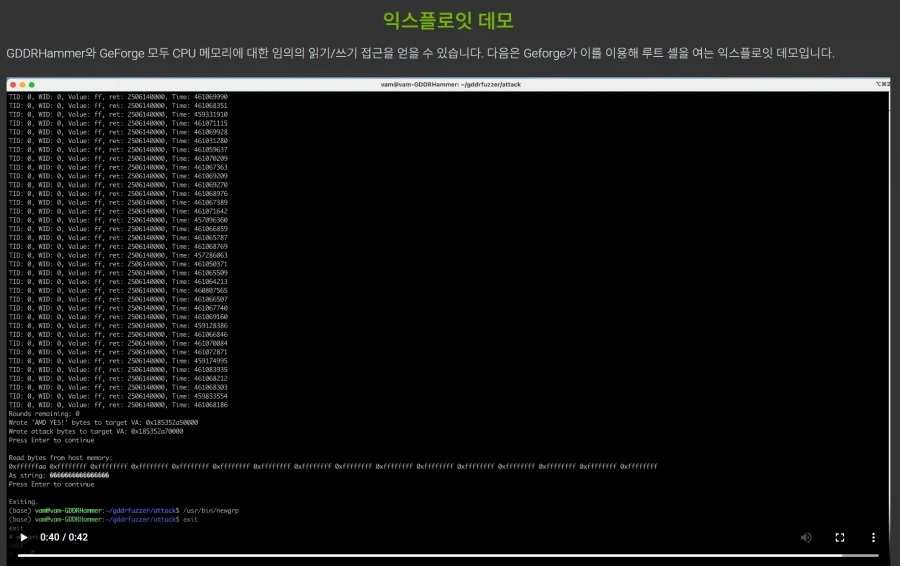The width and height of the screenshot is (900, 566).
Task: Click the yellow minimize dot in terminal
Action: point(22,84)
